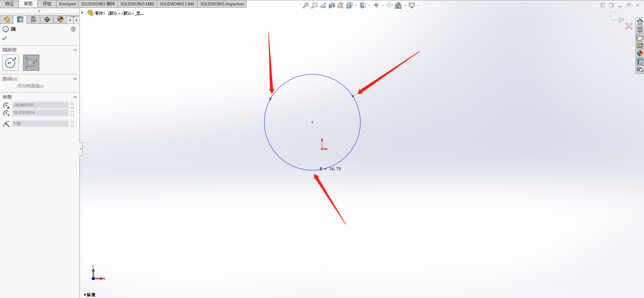This screenshot has width=644, height=298.
Task: Click the radius spinner arrows
Action: click(72, 124)
